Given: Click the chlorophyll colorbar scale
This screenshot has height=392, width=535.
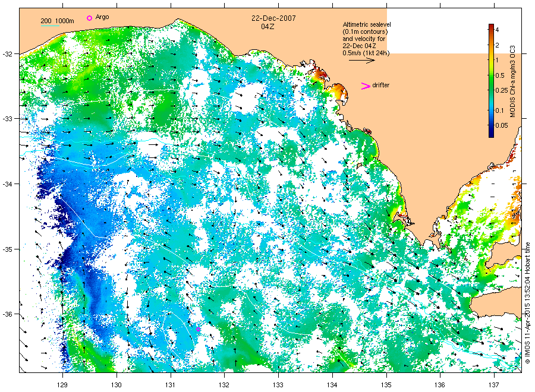Looking at the screenshot, I should (x=491, y=81).
